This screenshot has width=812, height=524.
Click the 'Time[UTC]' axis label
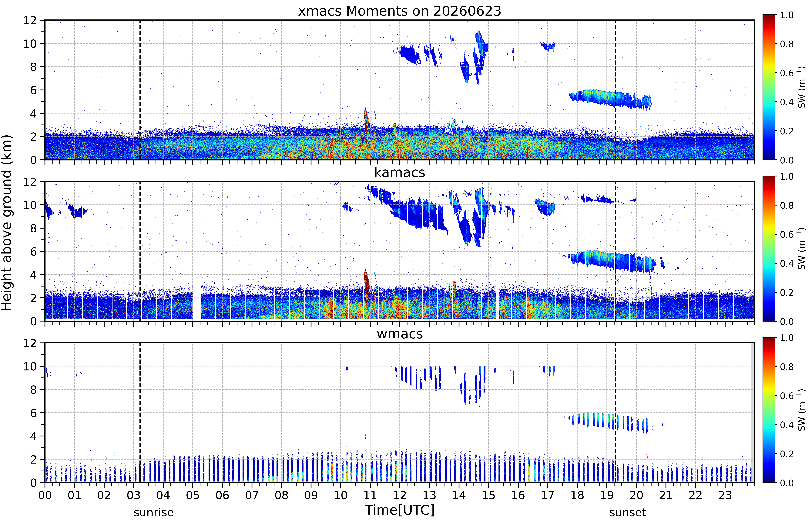click(400, 510)
